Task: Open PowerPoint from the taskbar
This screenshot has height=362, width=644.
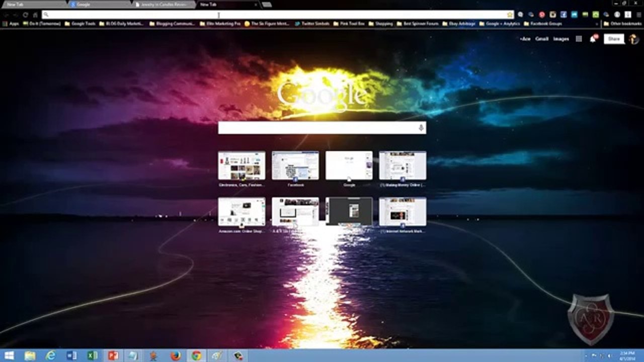Action: coord(113,355)
